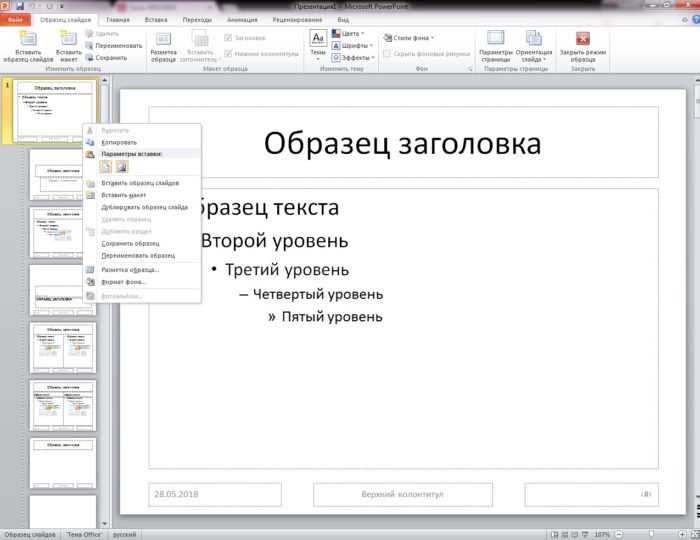700x540 pixels.
Task: Enable the Hide Background Graphics checkbox
Action: coord(387,54)
